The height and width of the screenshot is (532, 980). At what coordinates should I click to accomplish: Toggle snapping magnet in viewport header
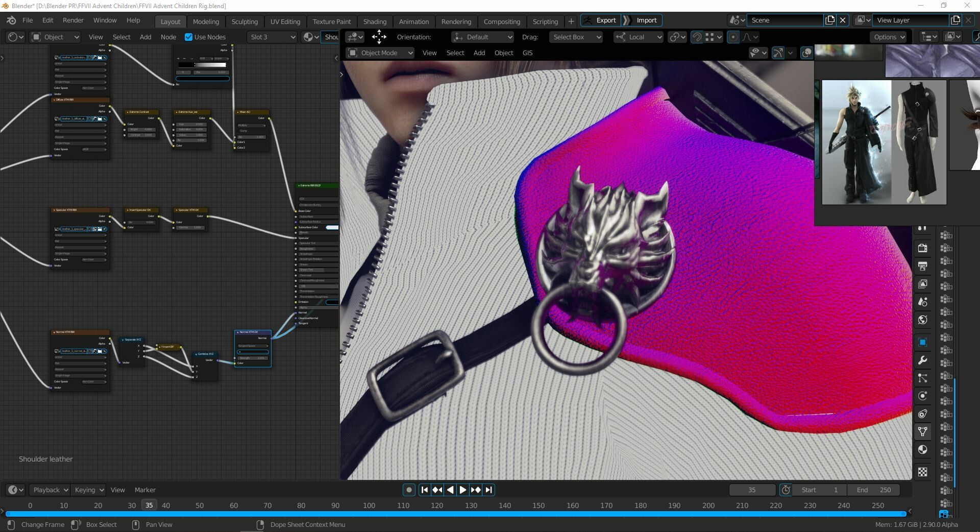[x=696, y=37]
